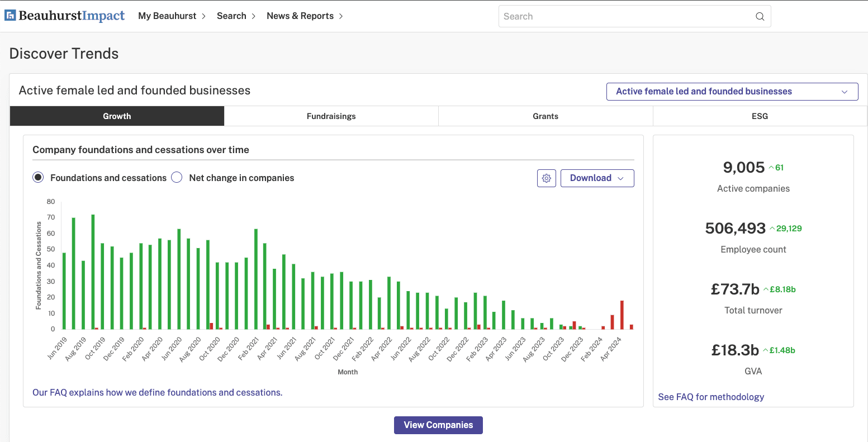The height and width of the screenshot is (442, 868).
Task: Select Net change in companies radio
Action: (x=177, y=178)
